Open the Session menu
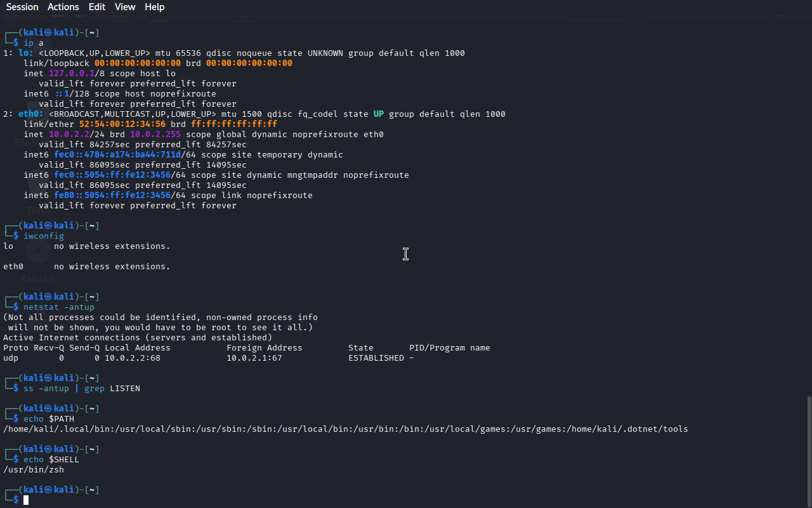Screen dimensions: 812x508 click(x=22, y=7)
